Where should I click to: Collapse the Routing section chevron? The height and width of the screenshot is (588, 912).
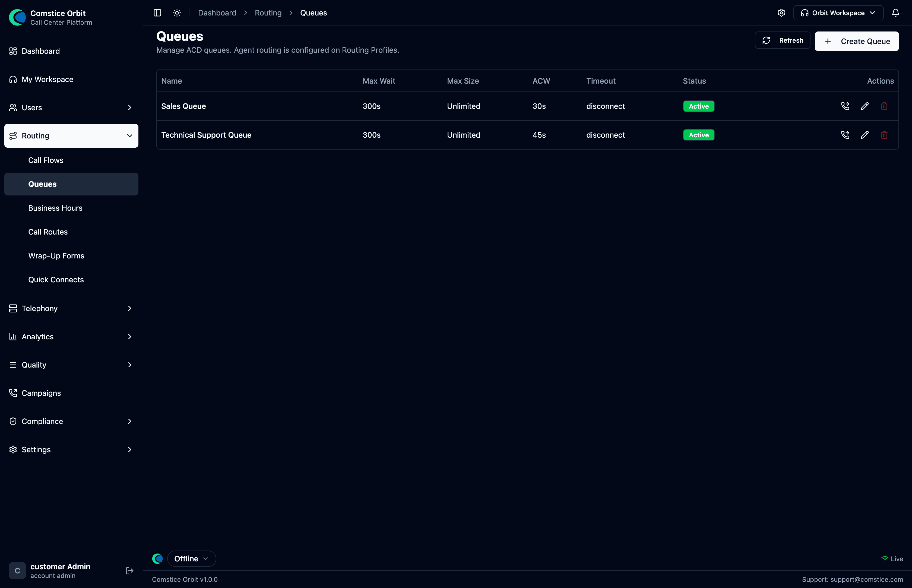click(x=129, y=136)
